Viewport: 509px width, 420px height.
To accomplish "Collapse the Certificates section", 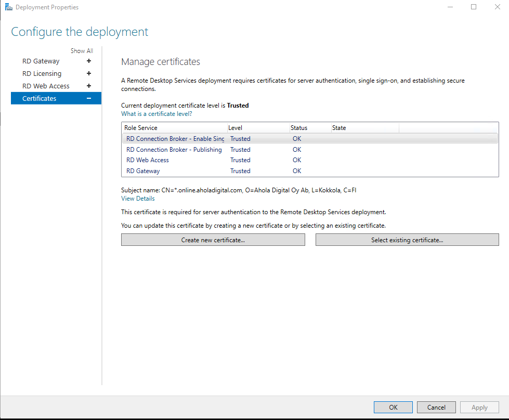I will pos(89,98).
